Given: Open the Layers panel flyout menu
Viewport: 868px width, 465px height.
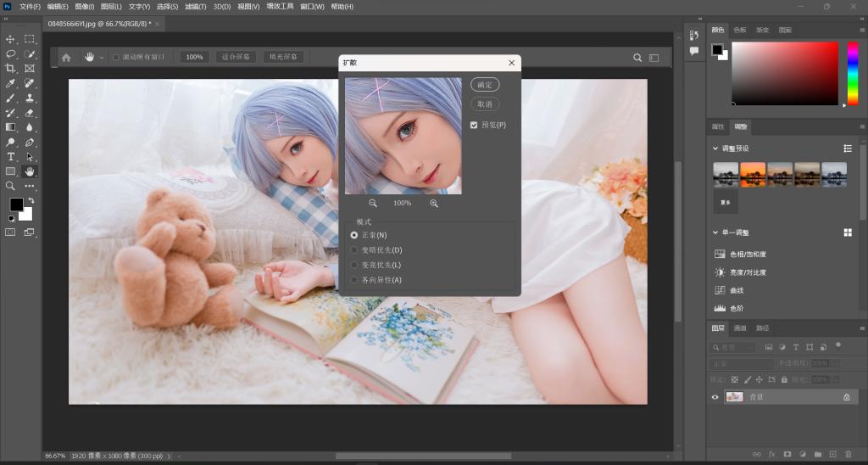Looking at the screenshot, I should point(862,328).
